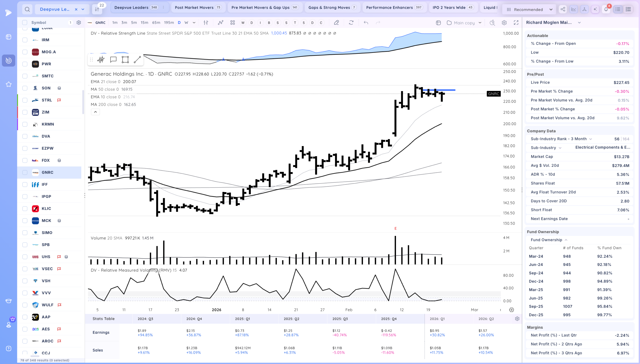Open the search magnifier icon

27,9
